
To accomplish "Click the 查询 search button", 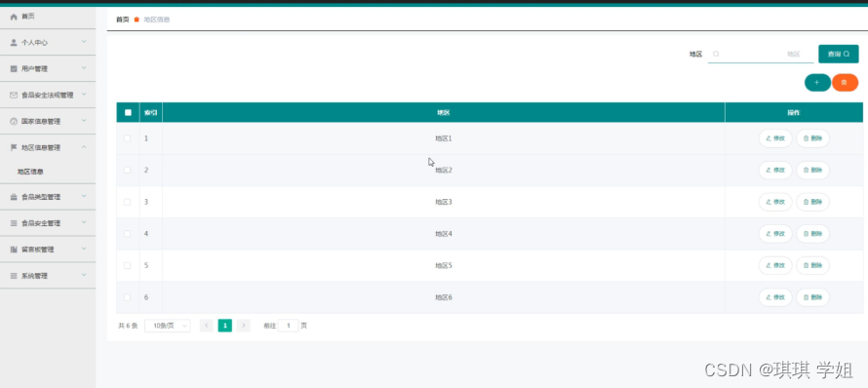I will [838, 54].
